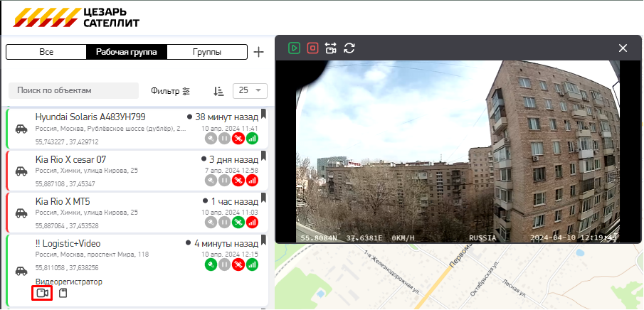This screenshot has height=310, width=644.
Task: Click the car icon for Kia Rio X MT5
Action: [x=21, y=213]
